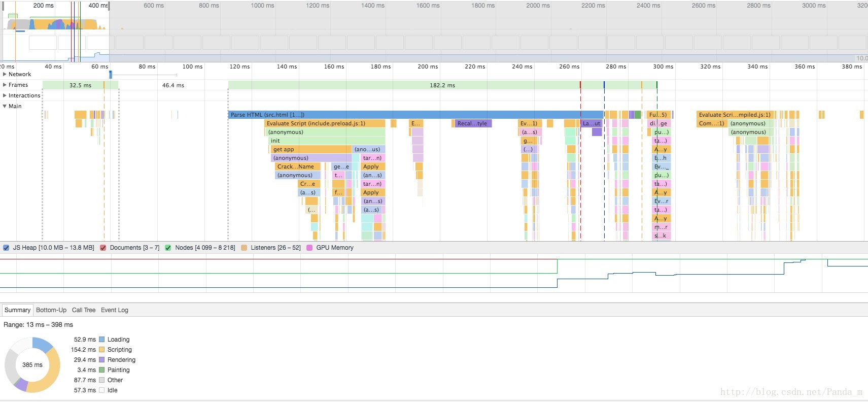The width and height of the screenshot is (868, 402).
Task: Toggle the GPU Memory checkbox
Action: click(309, 248)
